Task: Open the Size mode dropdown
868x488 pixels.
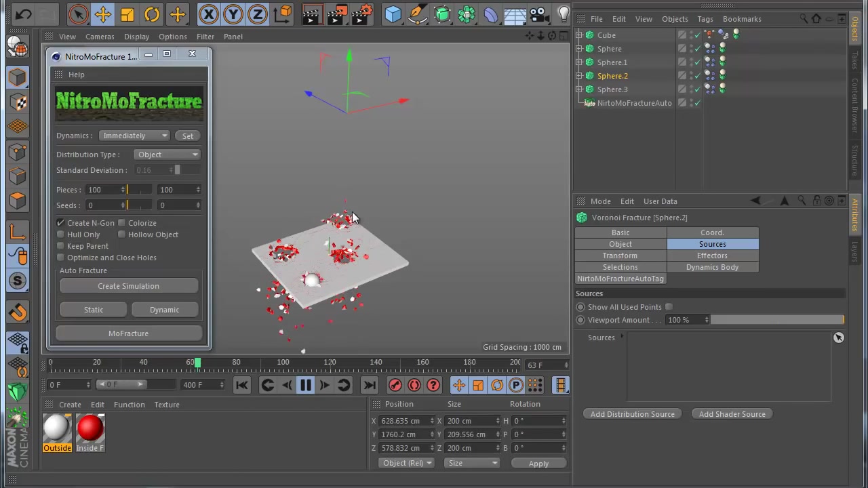Action: point(472,463)
